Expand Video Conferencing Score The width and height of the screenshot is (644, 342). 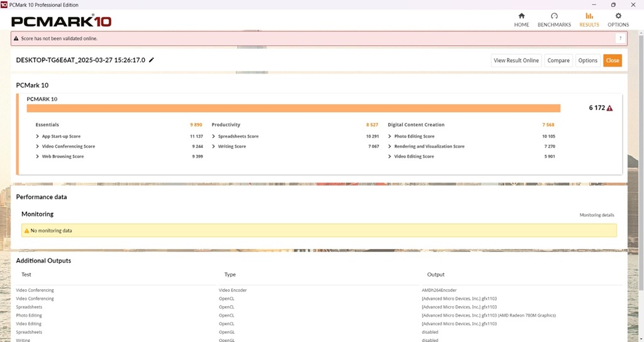[x=37, y=146]
